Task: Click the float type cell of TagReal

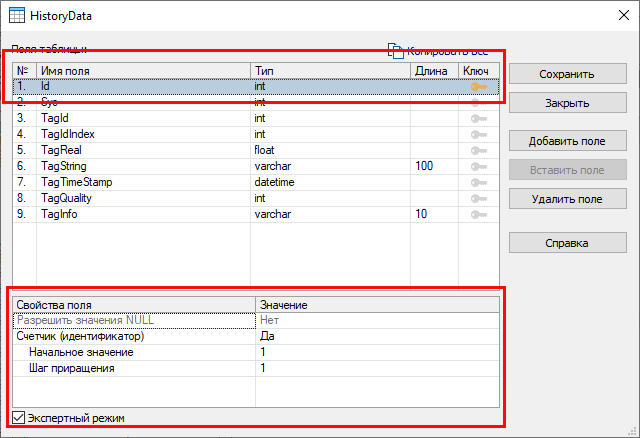Action: [330, 150]
